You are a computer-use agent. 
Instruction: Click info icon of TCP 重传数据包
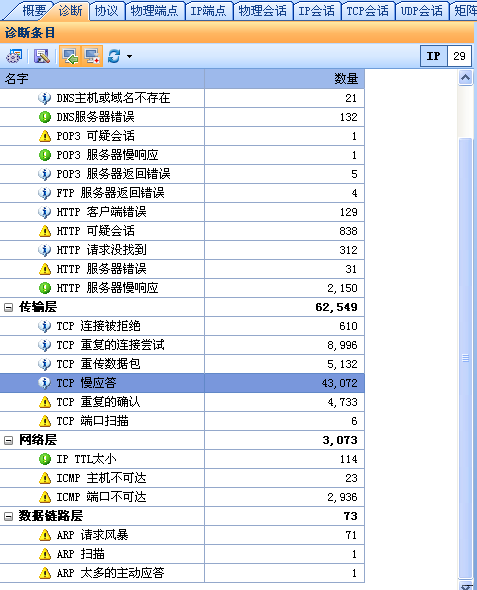point(45,364)
